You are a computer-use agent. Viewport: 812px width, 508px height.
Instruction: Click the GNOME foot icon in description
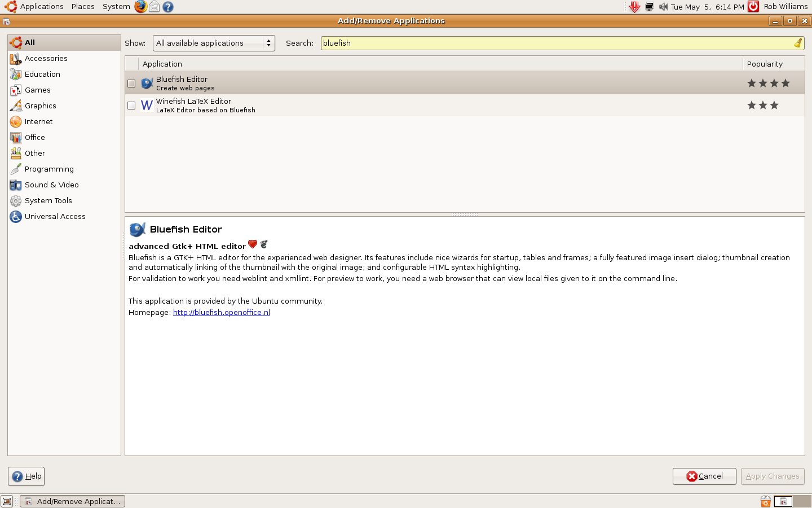pos(264,244)
